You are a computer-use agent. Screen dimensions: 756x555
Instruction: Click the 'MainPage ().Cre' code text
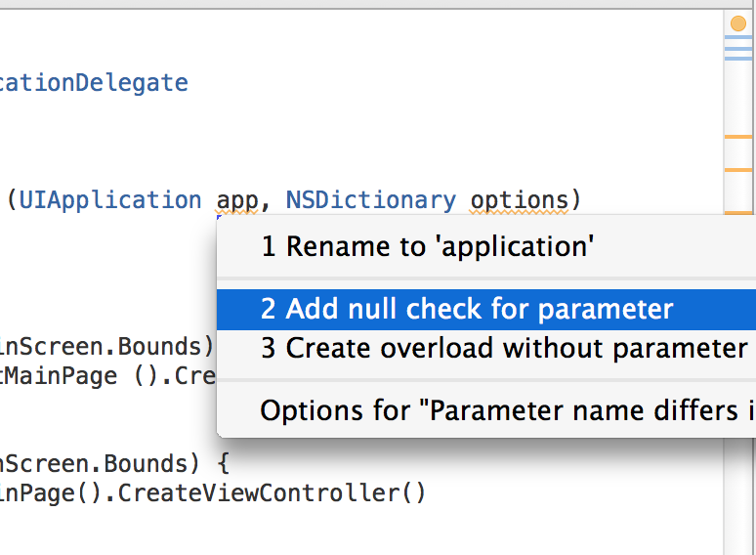coord(107,376)
